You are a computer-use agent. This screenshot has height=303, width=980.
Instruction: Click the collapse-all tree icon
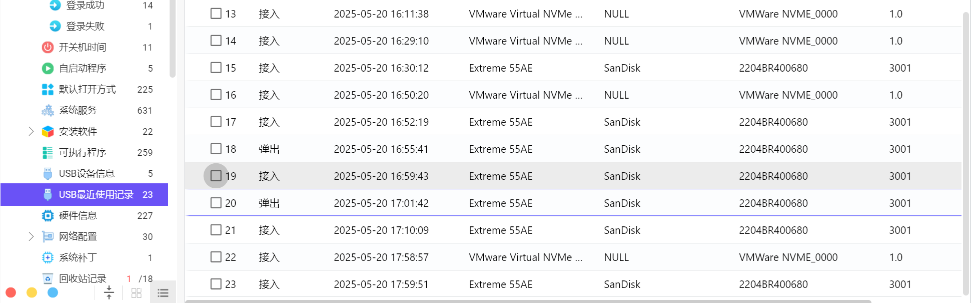point(109,292)
